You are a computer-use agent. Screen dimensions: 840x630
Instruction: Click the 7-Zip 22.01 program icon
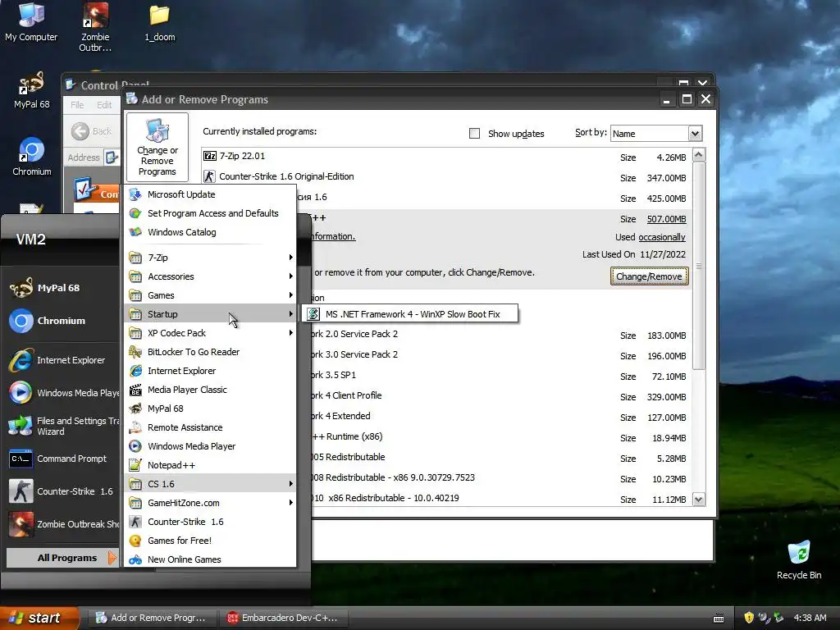click(209, 156)
